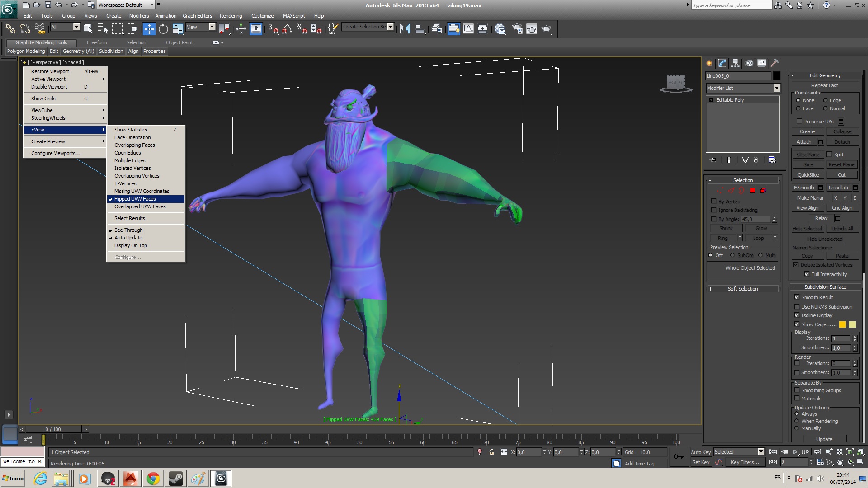Click the yellow Show Cage color swatch
Screen dimensions: 868x488
[x=842, y=324]
